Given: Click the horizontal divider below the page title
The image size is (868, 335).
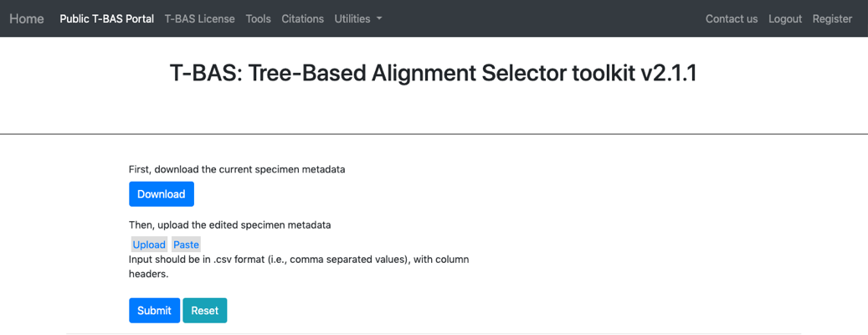Looking at the screenshot, I should tap(434, 134).
